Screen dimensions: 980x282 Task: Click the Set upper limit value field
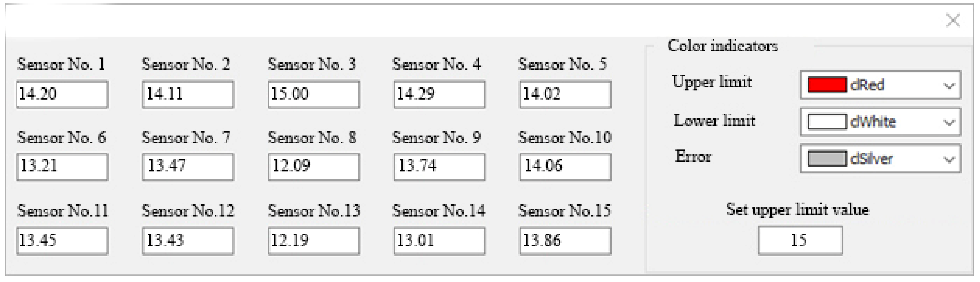[800, 240]
